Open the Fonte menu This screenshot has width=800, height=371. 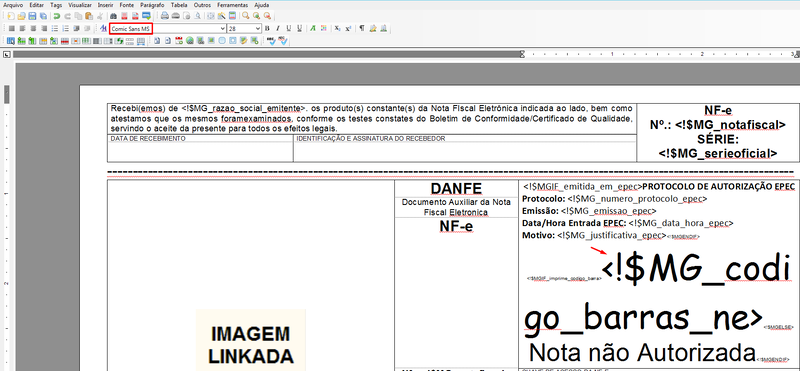pos(127,5)
